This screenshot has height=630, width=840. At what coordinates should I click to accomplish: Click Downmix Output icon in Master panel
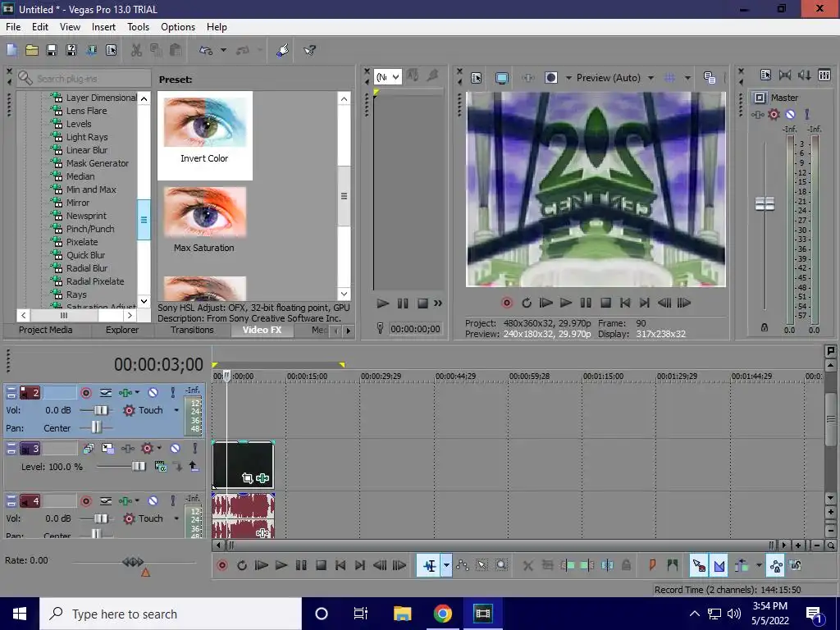[x=785, y=75]
